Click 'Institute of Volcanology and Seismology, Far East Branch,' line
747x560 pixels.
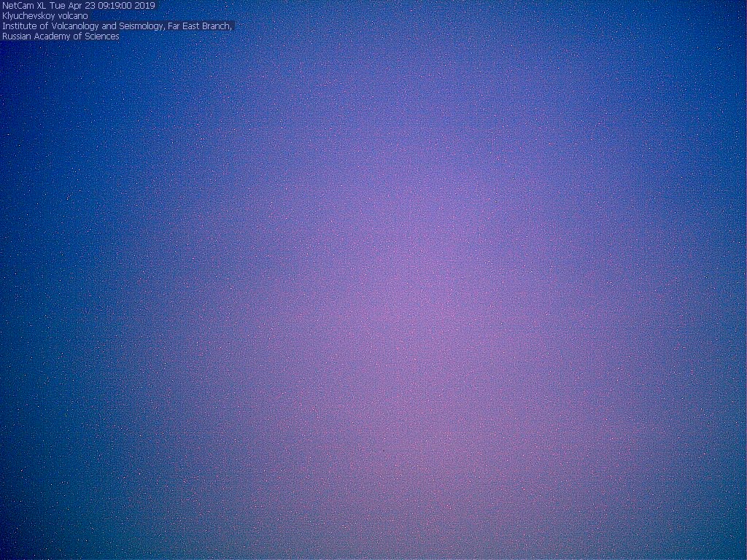click(117, 26)
